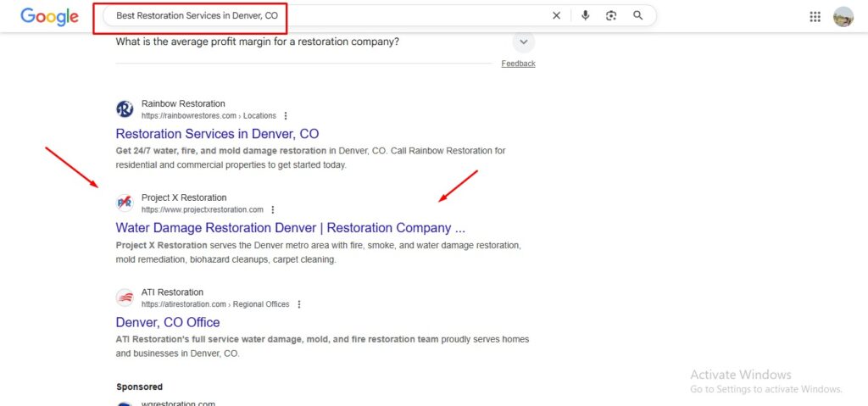868x406 pixels.
Task: Open Google Lens image search
Action: pos(611,15)
